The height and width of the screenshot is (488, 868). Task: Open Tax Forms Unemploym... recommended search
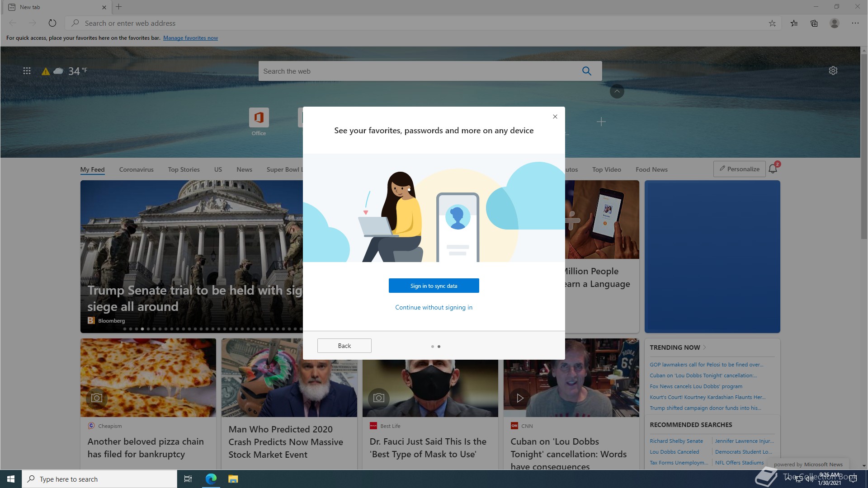pyautogui.click(x=679, y=463)
